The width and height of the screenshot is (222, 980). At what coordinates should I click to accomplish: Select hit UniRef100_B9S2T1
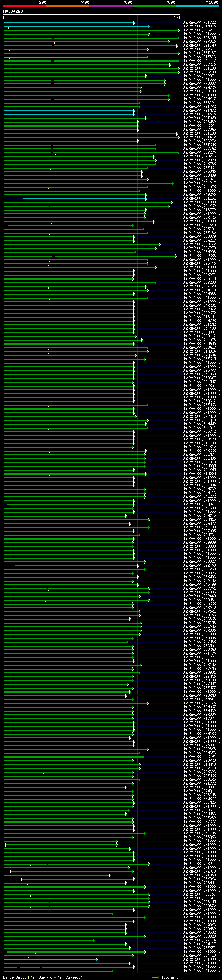click(x=199, y=30)
